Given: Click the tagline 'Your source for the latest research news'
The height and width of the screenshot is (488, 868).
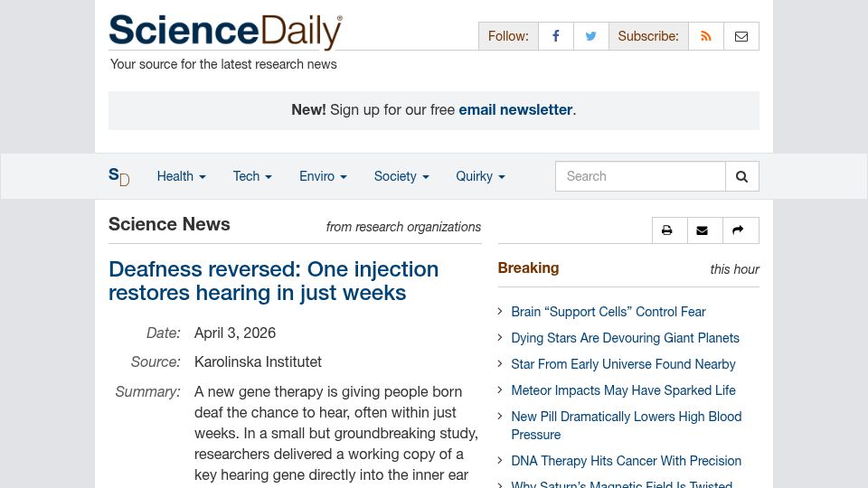Looking at the screenshot, I should (x=223, y=64).
